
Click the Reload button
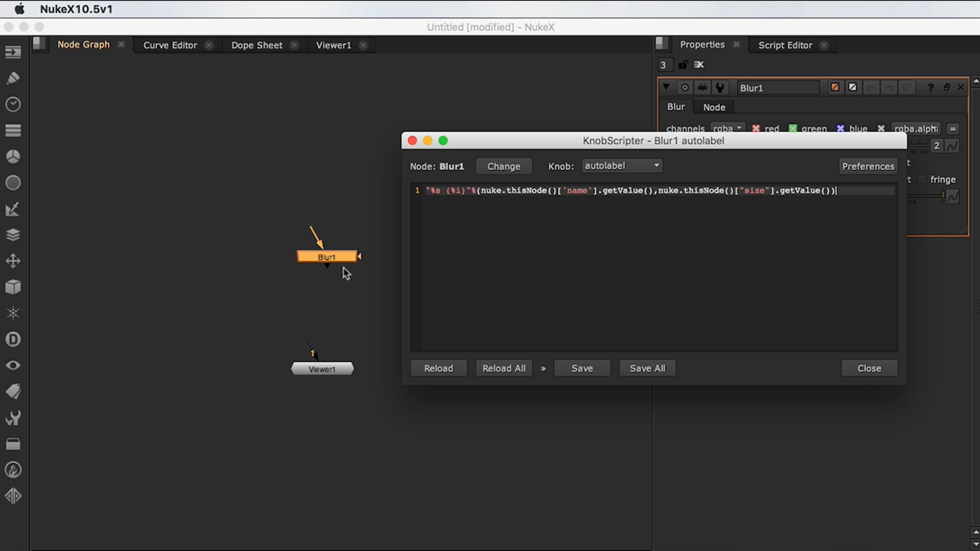(439, 368)
